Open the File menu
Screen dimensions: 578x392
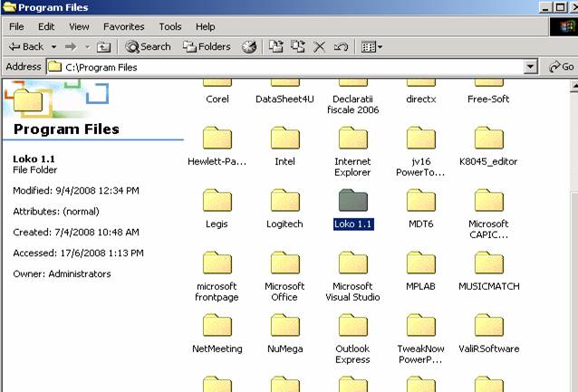[x=16, y=26]
